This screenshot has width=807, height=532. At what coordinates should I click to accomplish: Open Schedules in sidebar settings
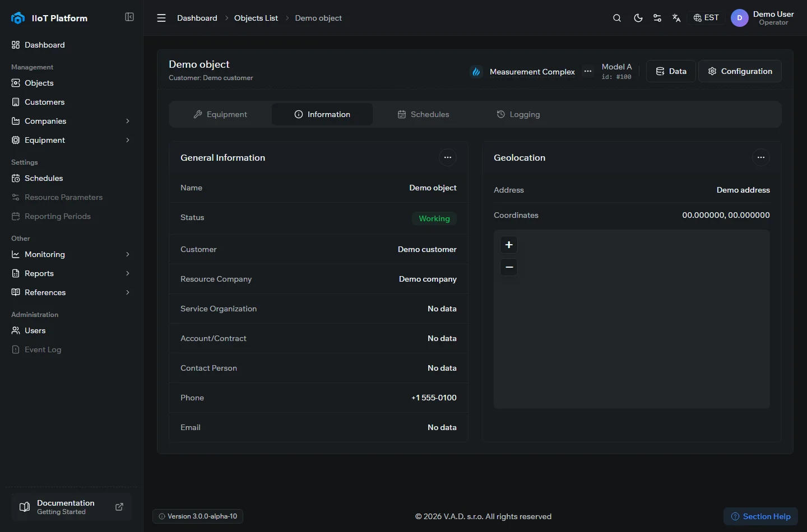tap(71, 178)
